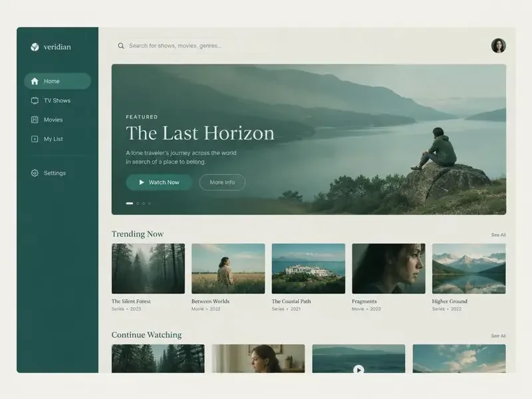This screenshot has width=532, height=399.
Task: Click the Movies film icon
Action: tap(35, 120)
